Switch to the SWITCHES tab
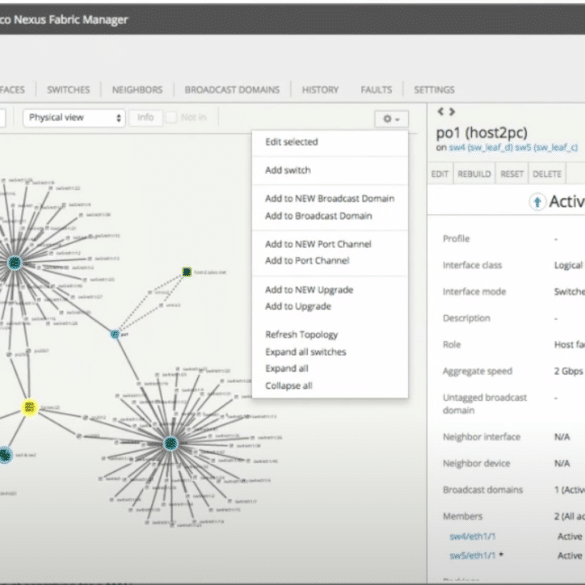585x585 pixels. 68,90
